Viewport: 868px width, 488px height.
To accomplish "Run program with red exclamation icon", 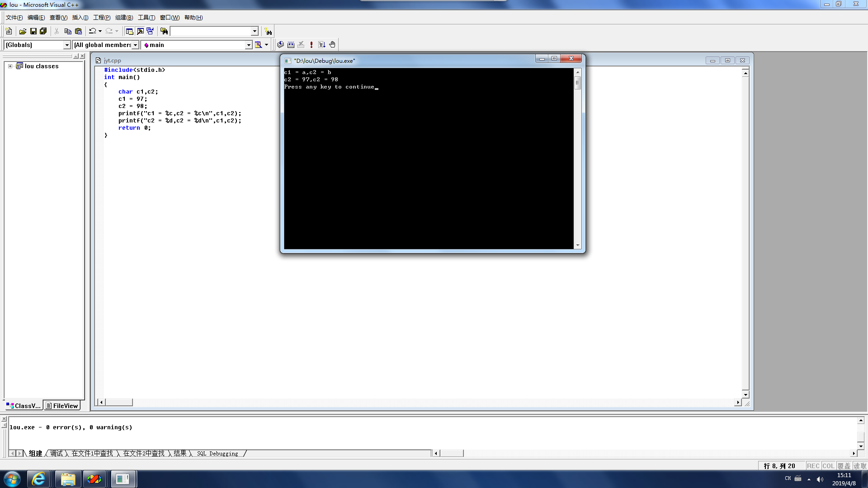I will click(311, 45).
